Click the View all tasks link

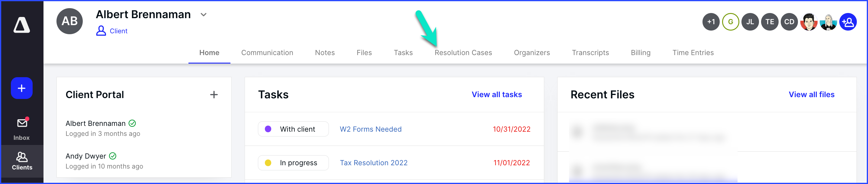tap(497, 94)
